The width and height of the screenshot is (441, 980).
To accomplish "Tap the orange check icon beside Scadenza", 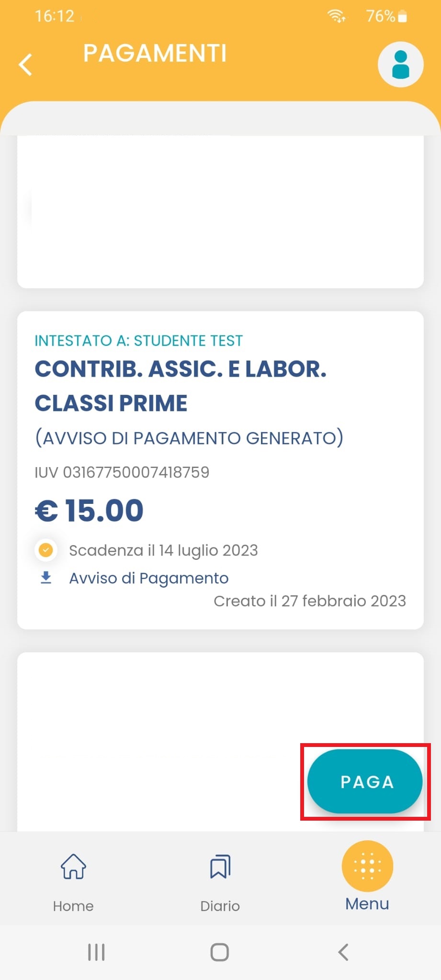I will tap(46, 550).
